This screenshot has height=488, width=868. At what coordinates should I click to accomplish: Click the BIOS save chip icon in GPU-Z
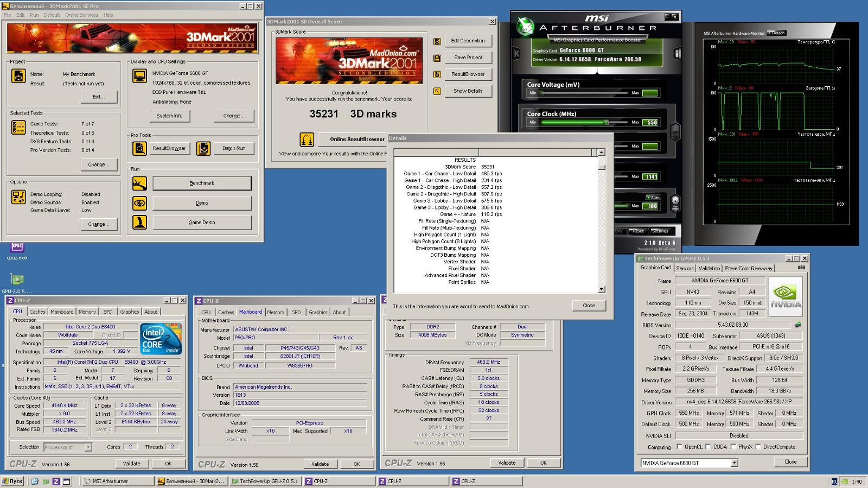[798, 325]
